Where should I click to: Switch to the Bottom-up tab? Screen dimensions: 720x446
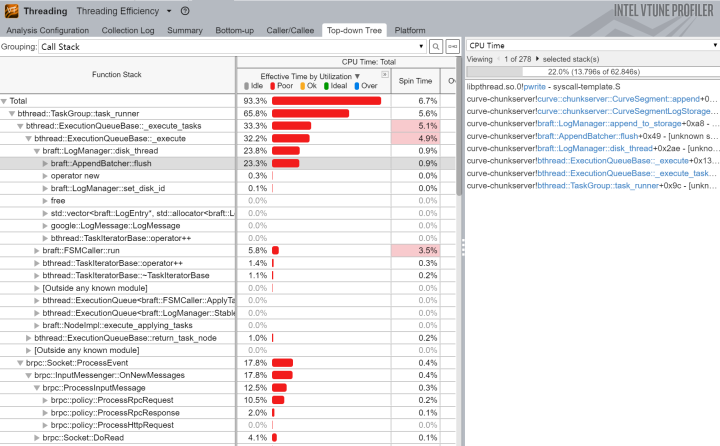(234, 30)
